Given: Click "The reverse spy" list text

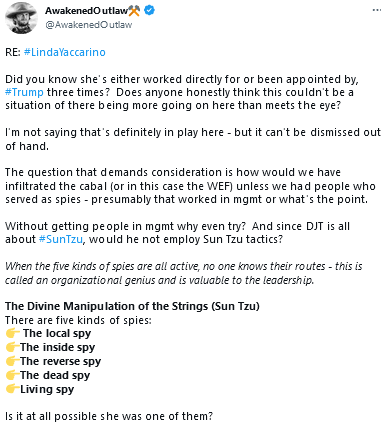Looking at the screenshot, I should [60, 361].
